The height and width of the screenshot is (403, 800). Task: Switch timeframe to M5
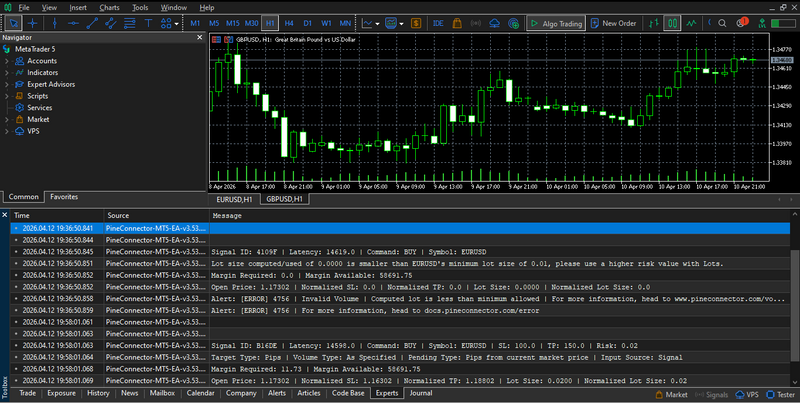tap(214, 23)
